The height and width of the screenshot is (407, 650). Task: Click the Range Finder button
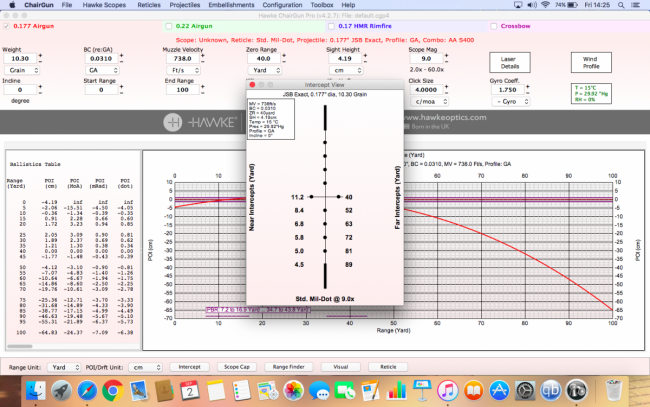click(x=289, y=367)
